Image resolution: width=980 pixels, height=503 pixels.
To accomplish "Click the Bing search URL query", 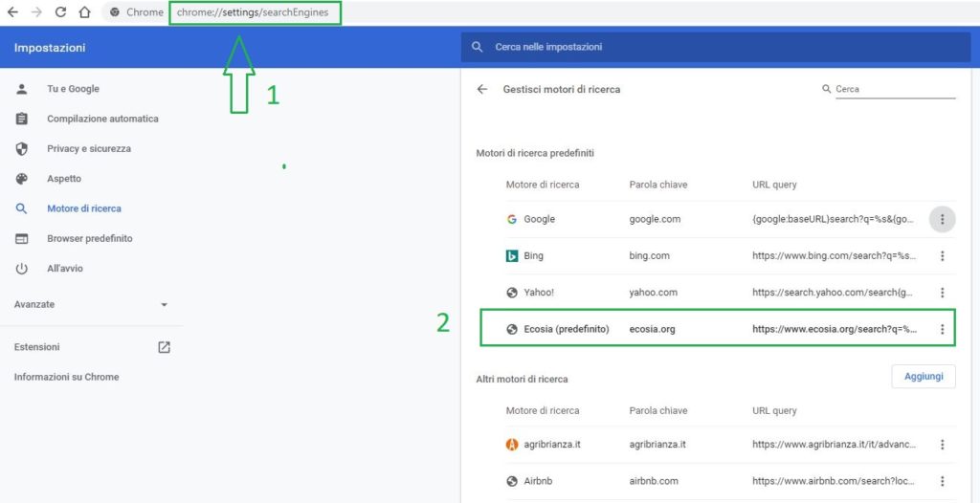I will click(x=835, y=255).
